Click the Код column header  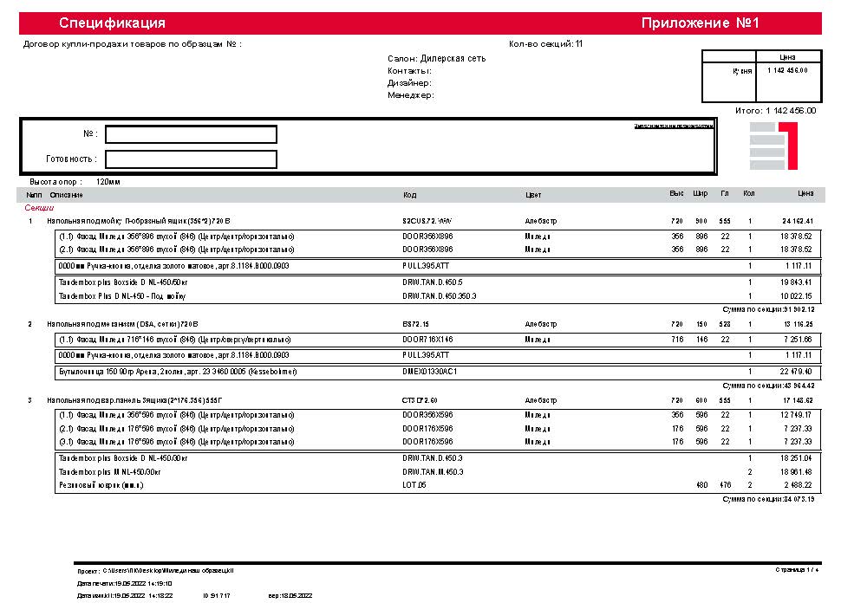[x=409, y=195]
